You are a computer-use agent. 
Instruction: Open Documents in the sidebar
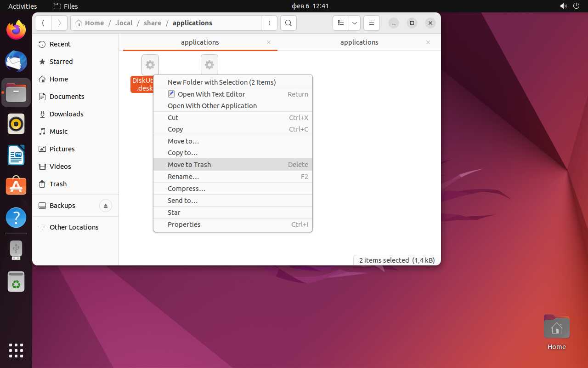(x=76, y=97)
